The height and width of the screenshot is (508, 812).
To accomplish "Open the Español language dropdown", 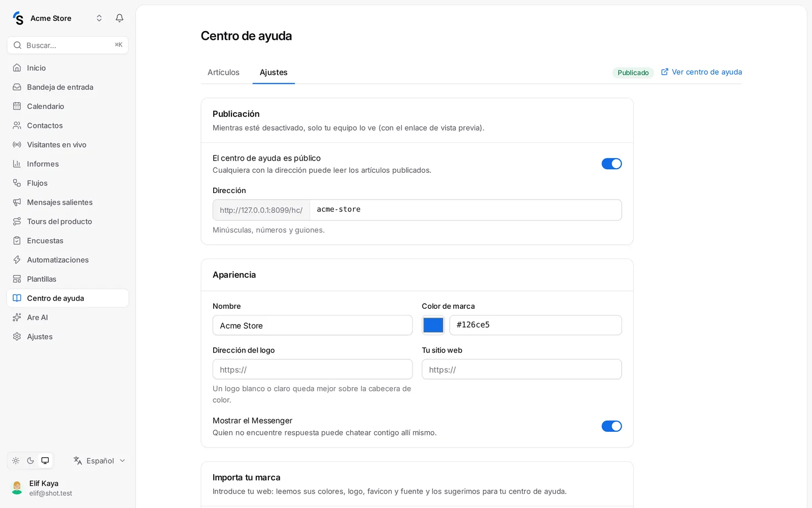I will pos(99,461).
